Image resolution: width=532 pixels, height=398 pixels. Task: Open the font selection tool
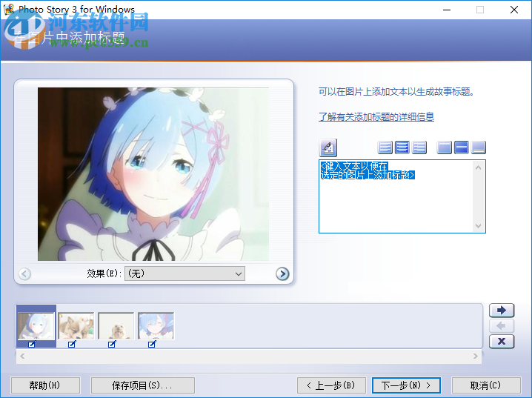click(x=328, y=147)
